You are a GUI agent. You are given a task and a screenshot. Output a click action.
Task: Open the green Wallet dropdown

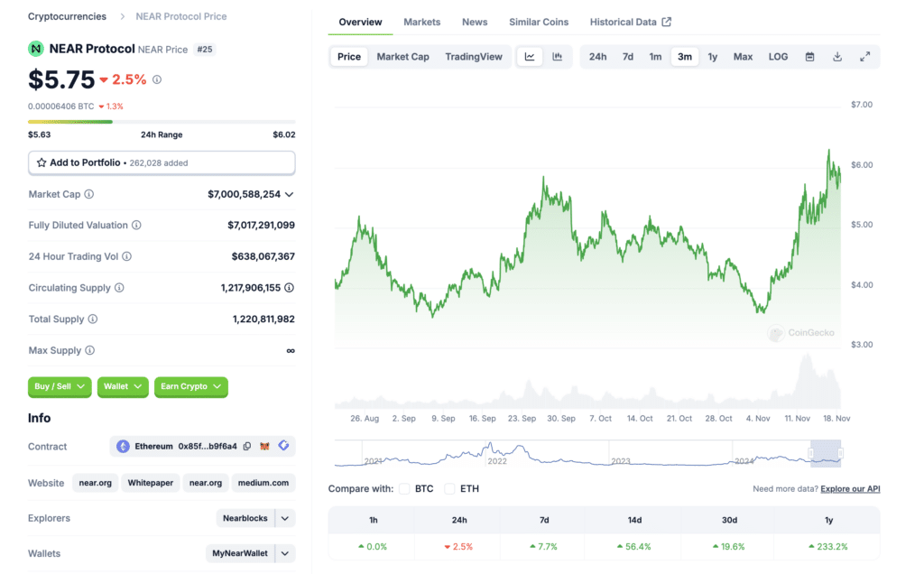(x=123, y=386)
